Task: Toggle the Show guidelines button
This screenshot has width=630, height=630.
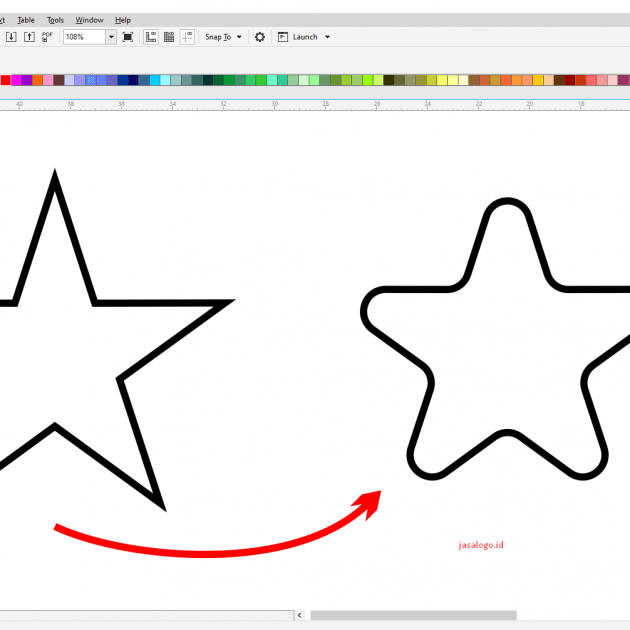Action: tap(187, 37)
